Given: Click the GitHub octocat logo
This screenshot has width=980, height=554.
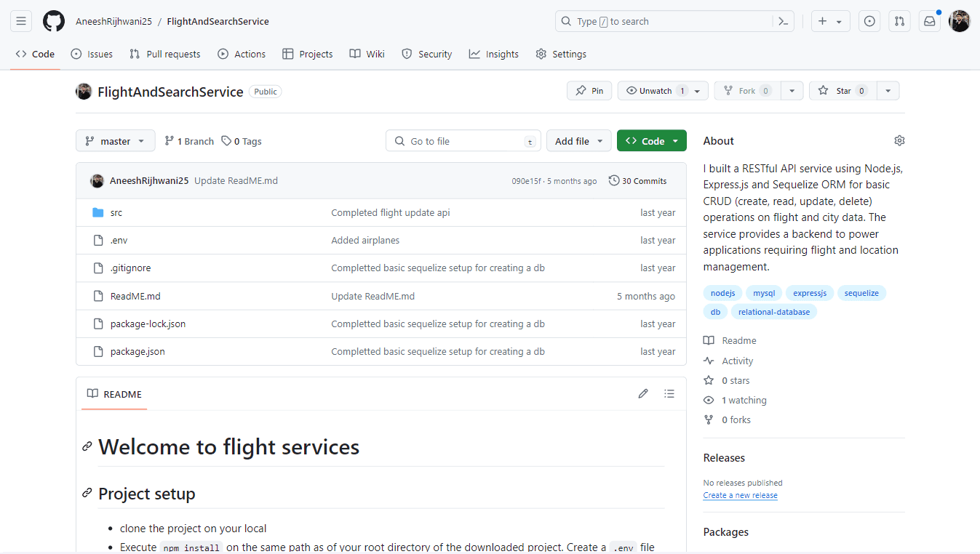Looking at the screenshot, I should click(54, 21).
